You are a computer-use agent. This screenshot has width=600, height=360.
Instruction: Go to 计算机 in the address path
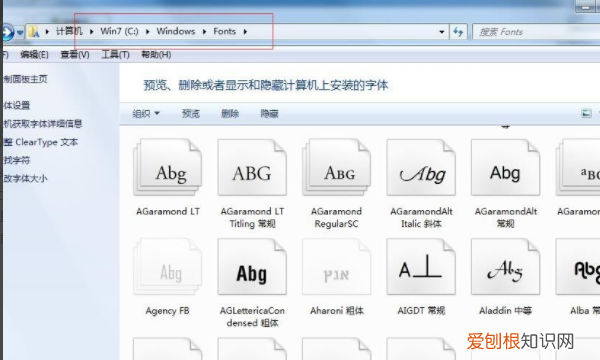[x=69, y=31]
